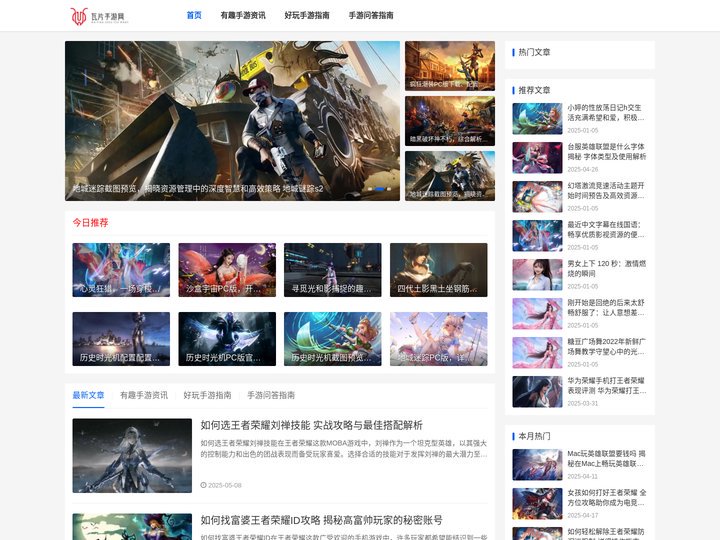Click the 本月热门 sidebar heading
Viewport: 720px width, 540px height.
(534, 436)
